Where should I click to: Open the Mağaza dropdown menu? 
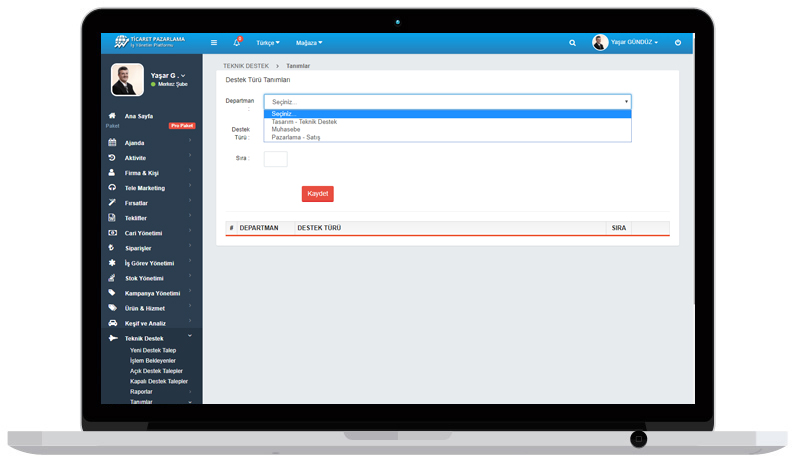click(309, 43)
